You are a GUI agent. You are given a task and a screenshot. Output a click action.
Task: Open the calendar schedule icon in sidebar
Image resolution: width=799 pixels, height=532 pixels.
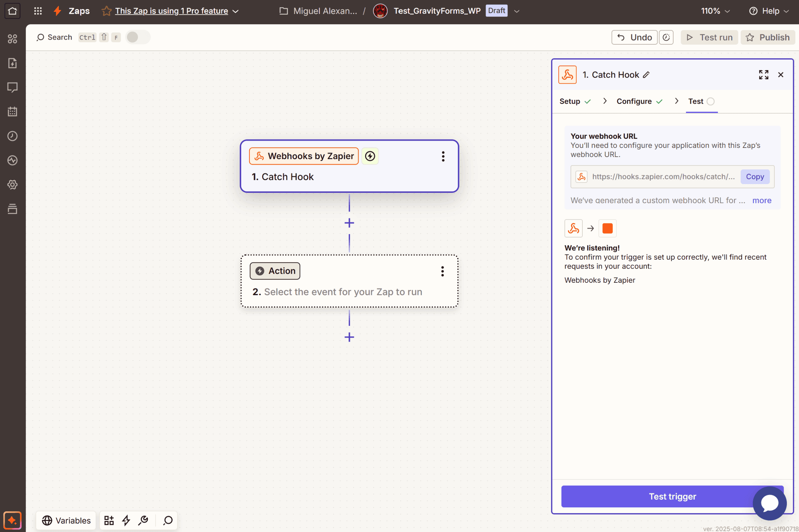click(12, 112)
